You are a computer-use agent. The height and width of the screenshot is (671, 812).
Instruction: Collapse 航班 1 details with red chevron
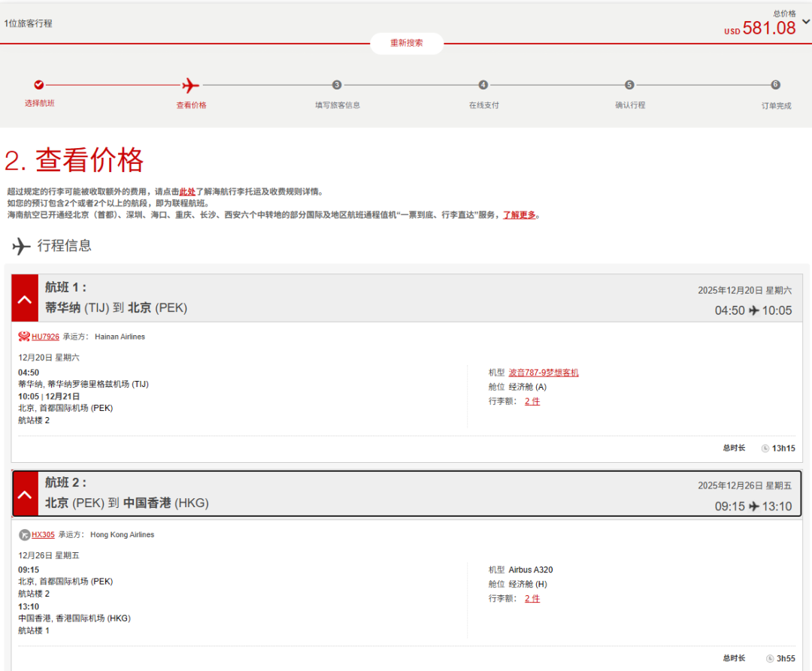pyautogui.click(x=24, y=299)
